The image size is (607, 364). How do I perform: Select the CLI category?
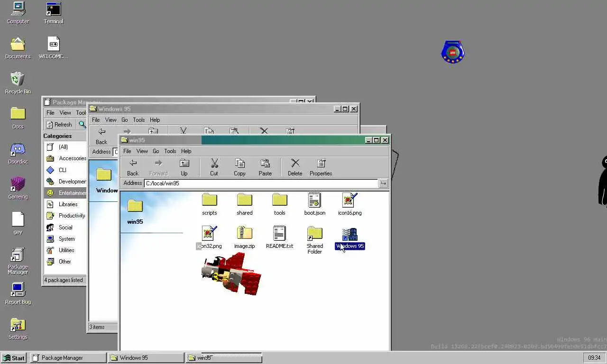[x=65, y=170]
